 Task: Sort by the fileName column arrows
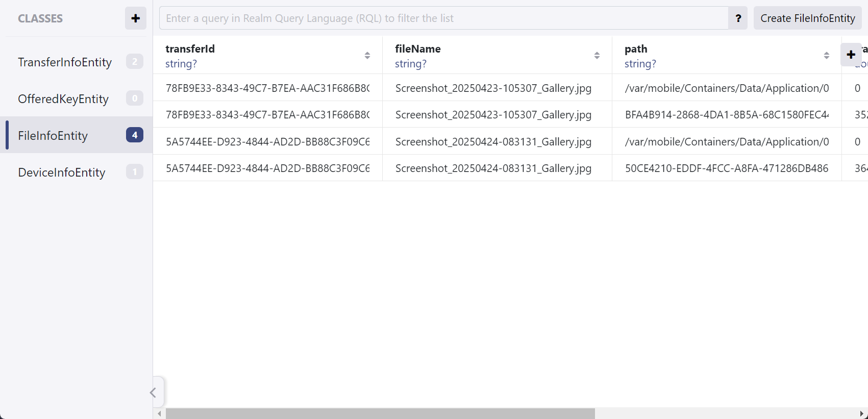click(x=597, y=56)
